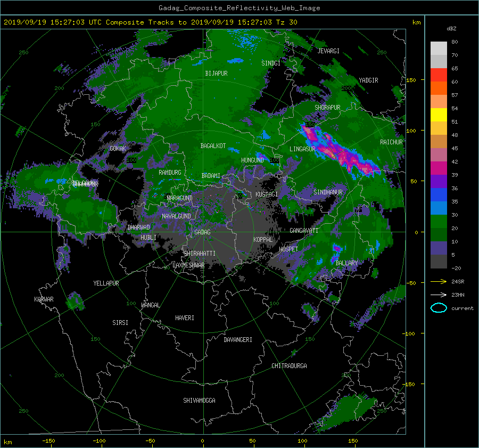Click the -150 km bottom axis label
479x448 pixels.
click(x=48, y=441)
